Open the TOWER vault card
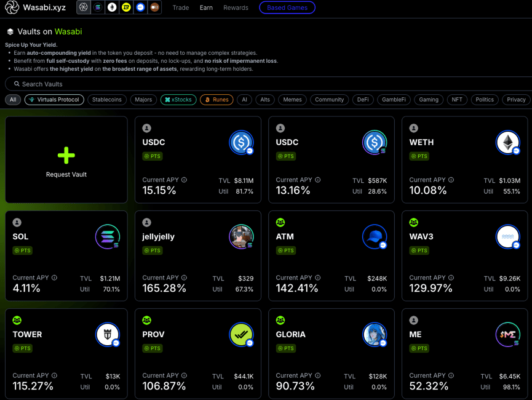The image size is (532, 400). click(x=66, y=353)
